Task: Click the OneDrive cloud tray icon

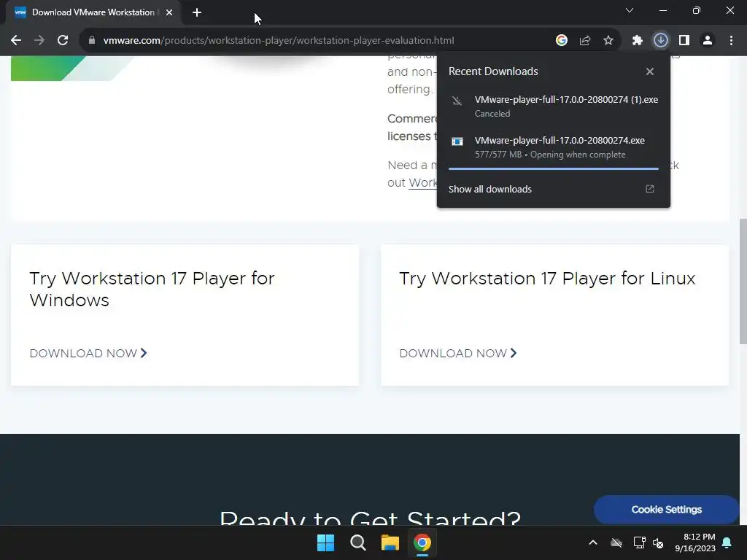Action: (616, 542)
